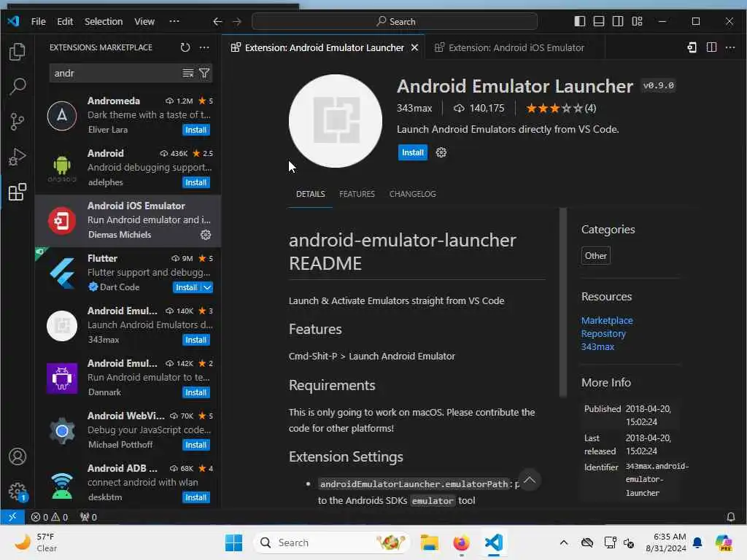Click the extensions search field containing andr
Viewport: 747px width, 560px height.
click(115, 73)
